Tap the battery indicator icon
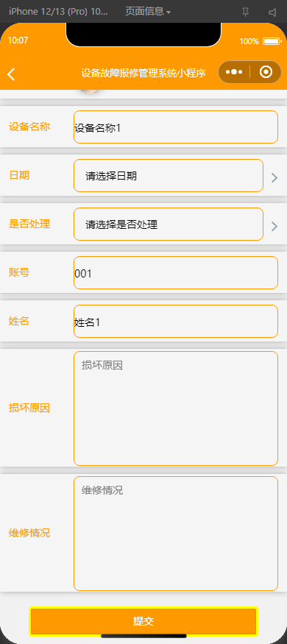 pyautogui.click(x=272, y=41)
